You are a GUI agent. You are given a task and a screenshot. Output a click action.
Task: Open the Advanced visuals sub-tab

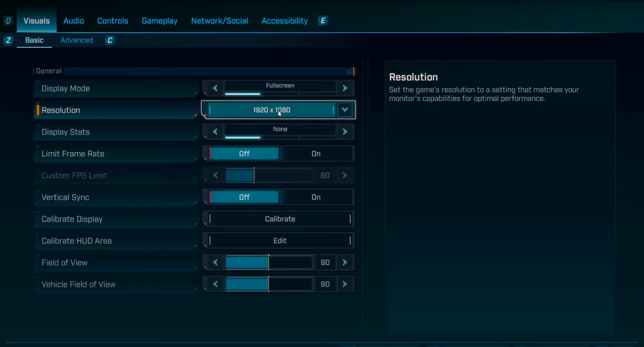(76, 40)
